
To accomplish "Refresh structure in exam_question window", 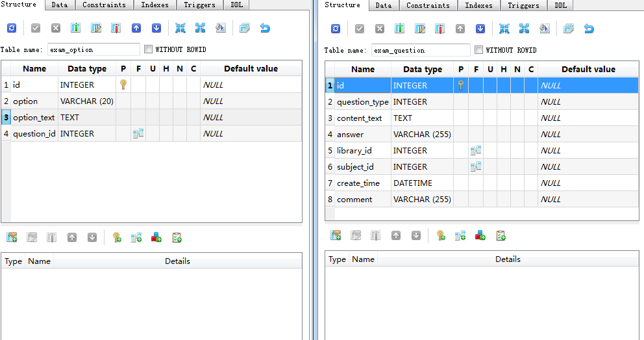I will coord(336,29).
